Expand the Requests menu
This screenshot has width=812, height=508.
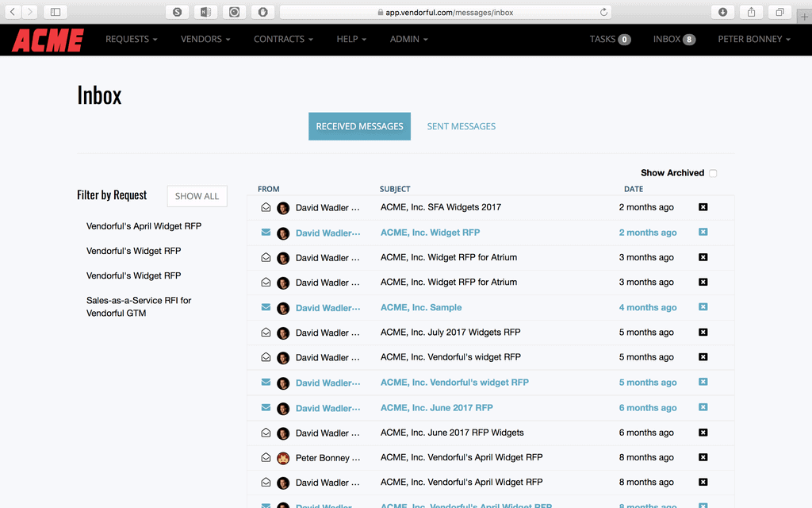point(131,40)
